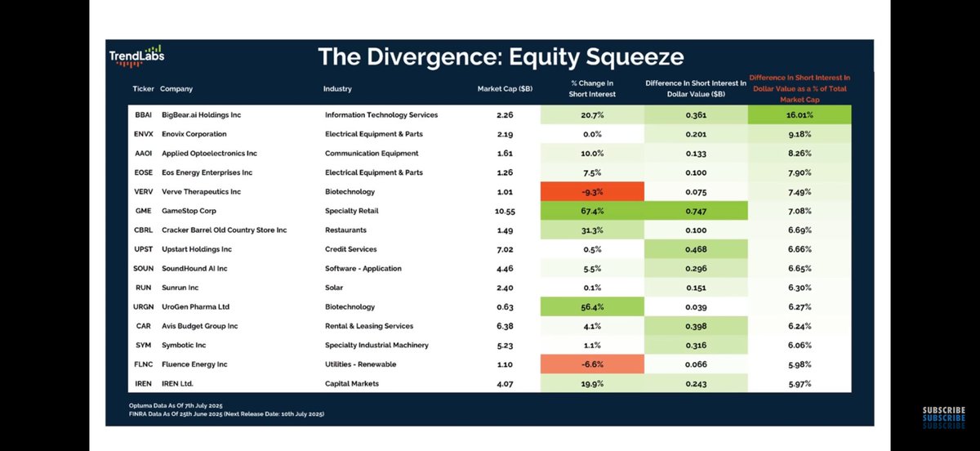Click 'Credit Services' industry cell
This screenshot has width=980, height=451.
coord(351,249)
